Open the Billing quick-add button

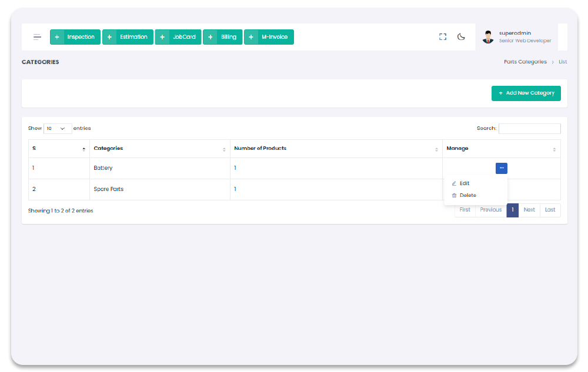click(222, 37)
